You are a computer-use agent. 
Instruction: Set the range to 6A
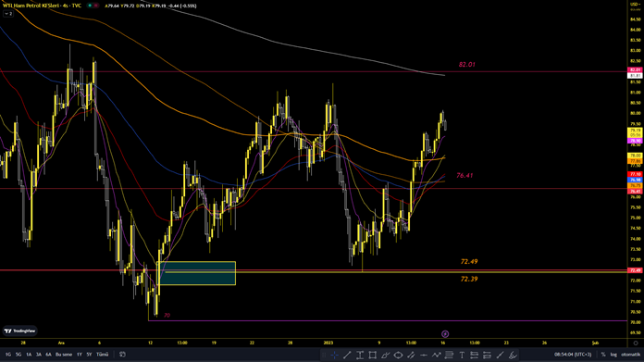48,355
